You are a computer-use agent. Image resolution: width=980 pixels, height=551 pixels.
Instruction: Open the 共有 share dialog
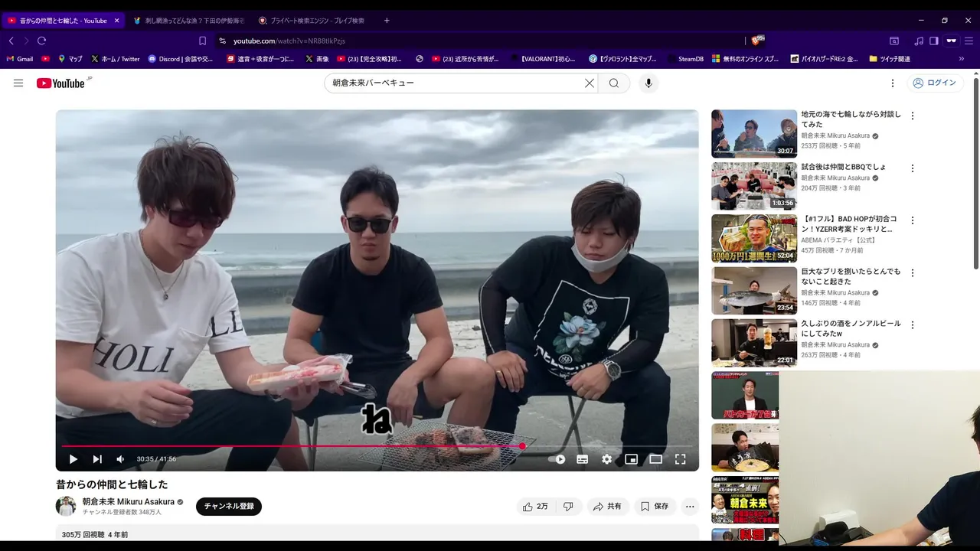point(608,507)
